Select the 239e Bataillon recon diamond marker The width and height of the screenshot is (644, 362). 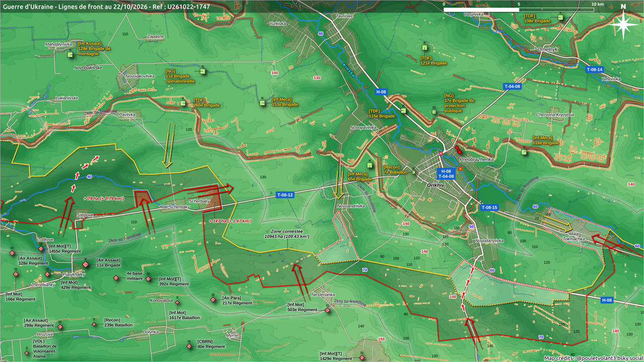pyautogui.click(x=94, y=324)
